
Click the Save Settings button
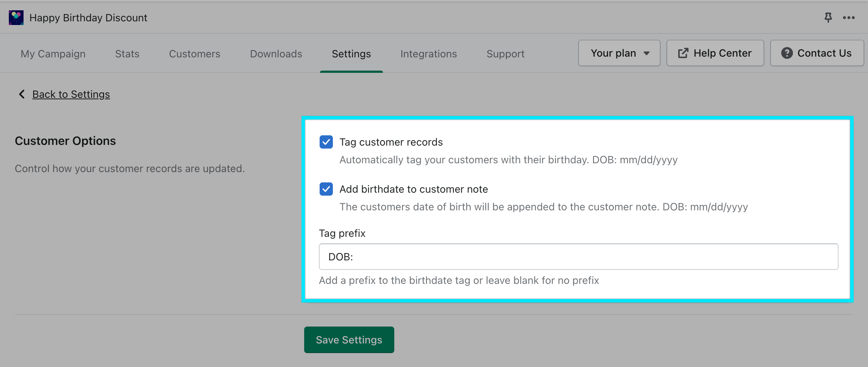[349, 340]
